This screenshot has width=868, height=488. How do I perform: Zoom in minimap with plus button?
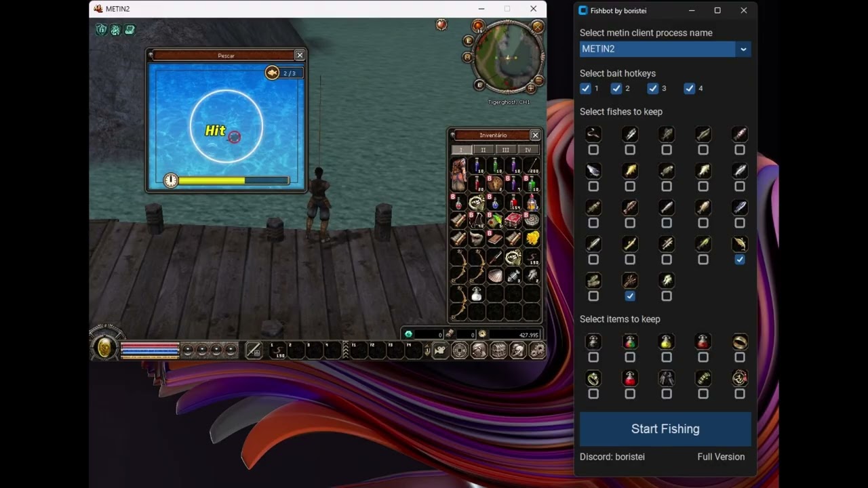[531, 88]
